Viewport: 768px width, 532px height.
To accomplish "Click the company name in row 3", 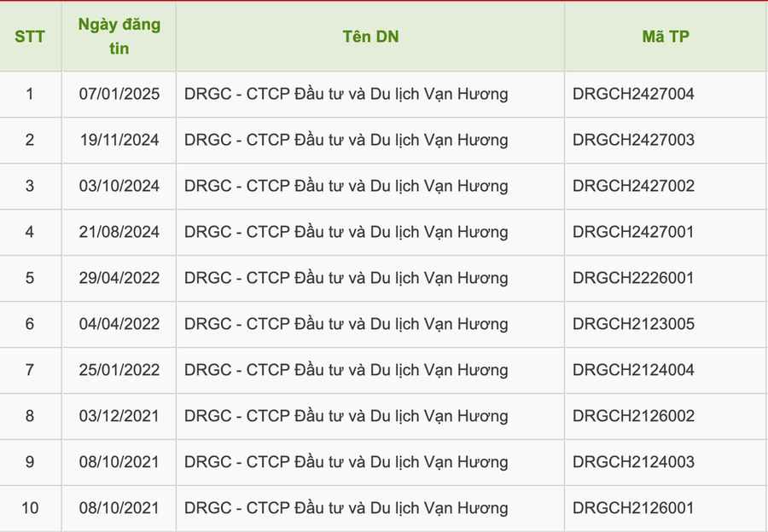I will coord(346,186).
